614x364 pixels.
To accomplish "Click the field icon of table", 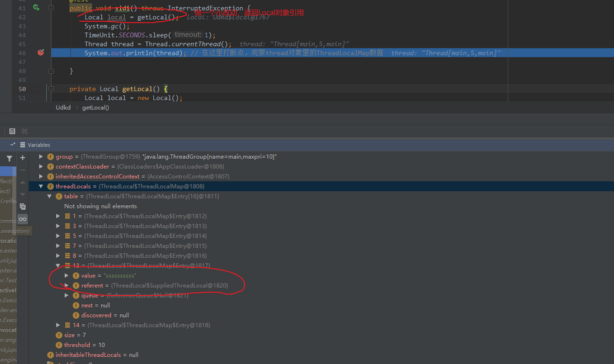I will click(x=59, y=196).
